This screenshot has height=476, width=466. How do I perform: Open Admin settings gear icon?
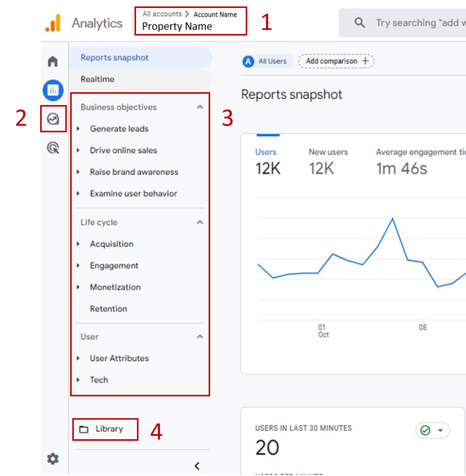point(53,459)
